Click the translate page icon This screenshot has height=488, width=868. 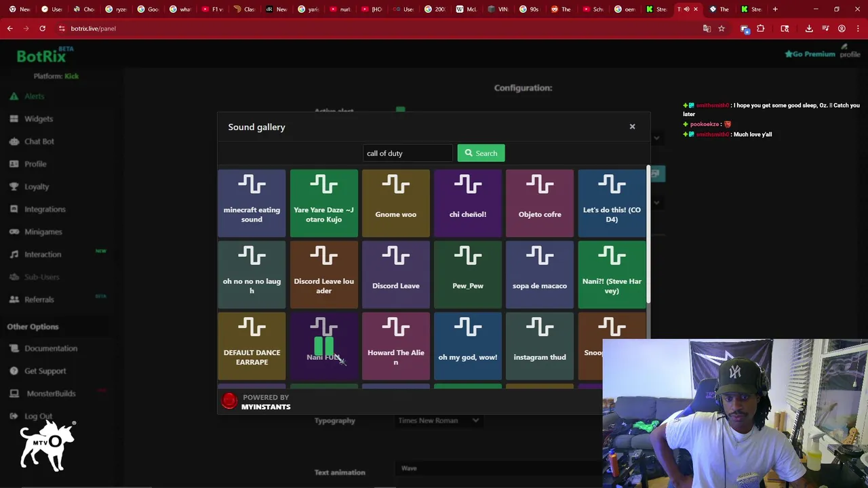[x=707, y=28]
